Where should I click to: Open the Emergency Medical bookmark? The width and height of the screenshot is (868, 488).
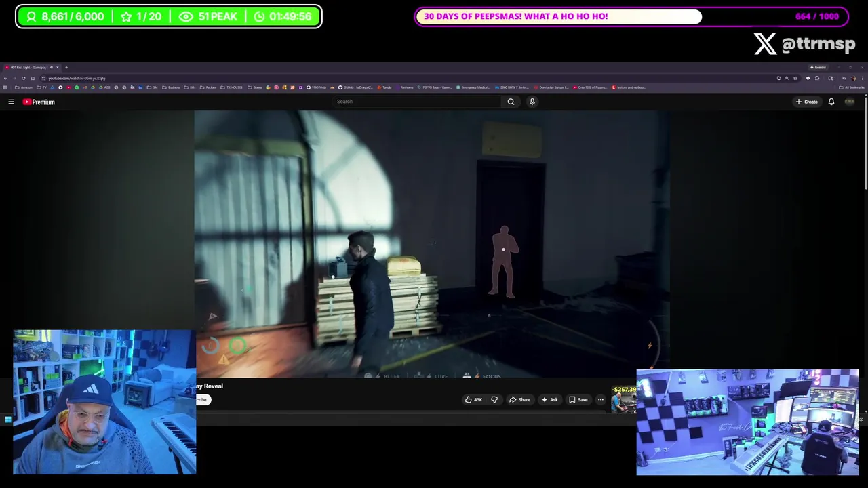coord(473,87)
